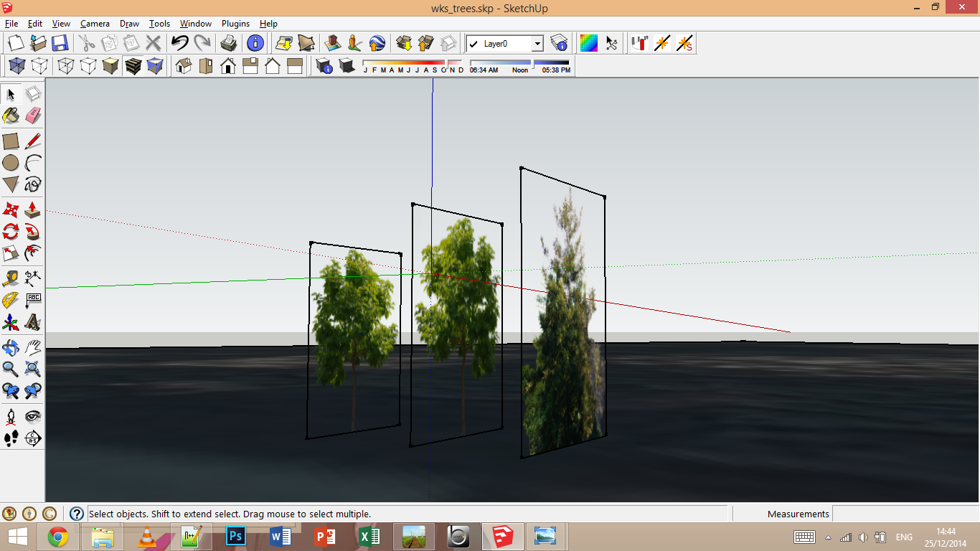Image resolution: width=980 pixels, height=551 pixels.
Task: Switch to Shaded With Textures style
Action: tap(133, 67)
